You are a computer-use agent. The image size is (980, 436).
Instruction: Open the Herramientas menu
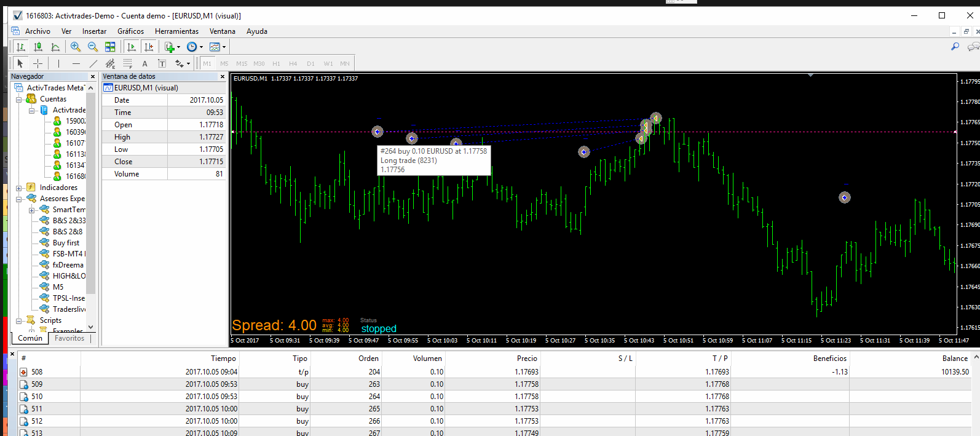point(176,31)
